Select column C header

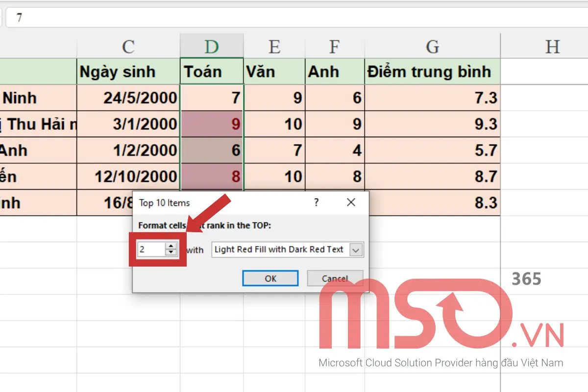tap(128, 47)
